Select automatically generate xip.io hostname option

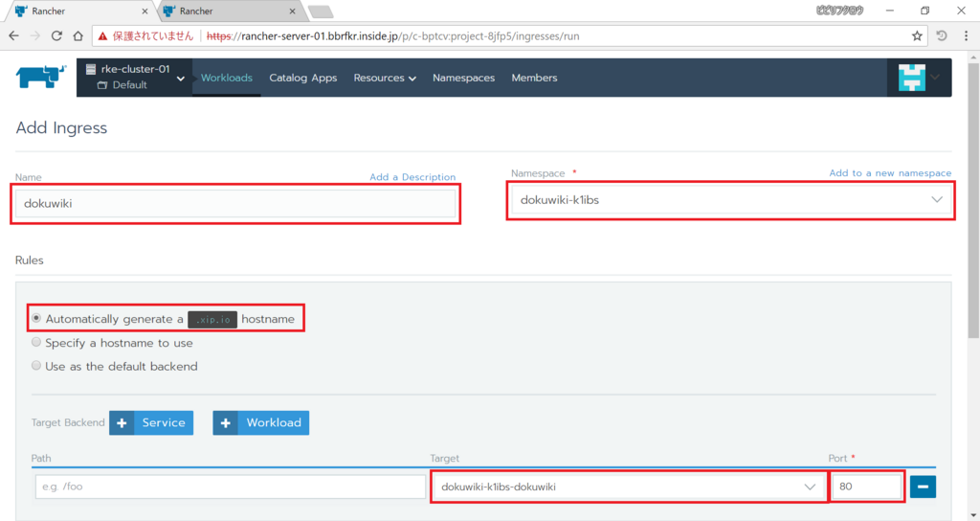[36, 318]
